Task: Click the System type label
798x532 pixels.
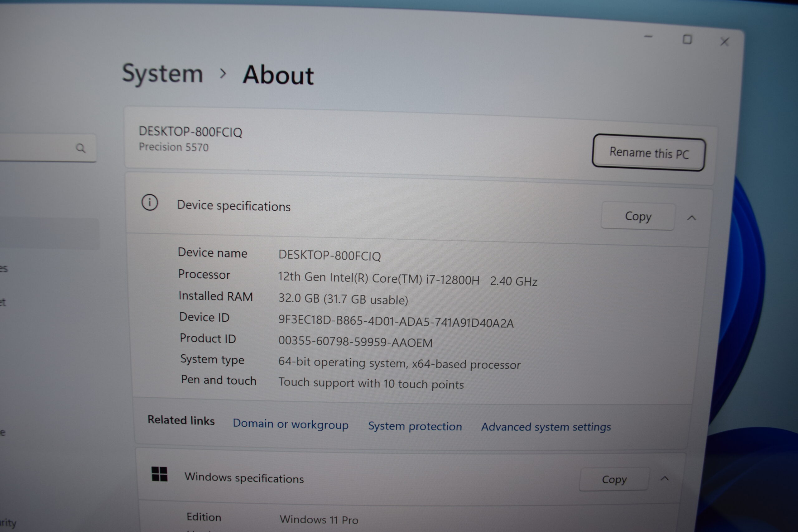Action: (212, 359)
